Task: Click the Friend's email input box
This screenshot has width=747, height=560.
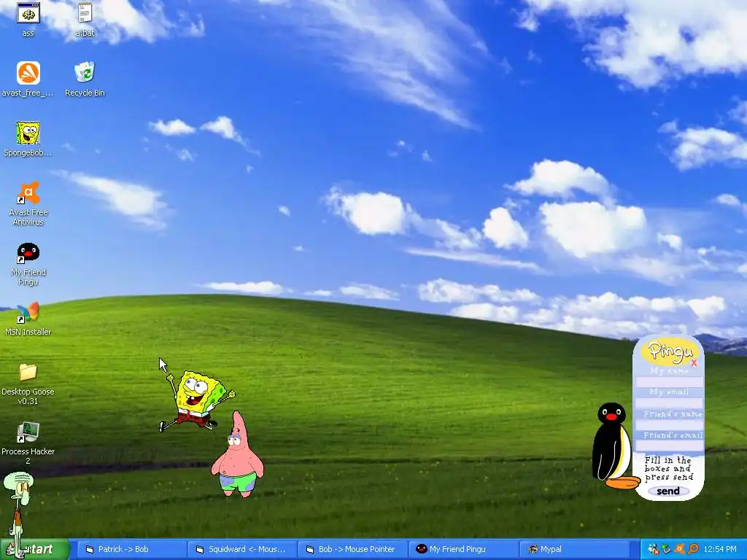Action: [670, 446]
